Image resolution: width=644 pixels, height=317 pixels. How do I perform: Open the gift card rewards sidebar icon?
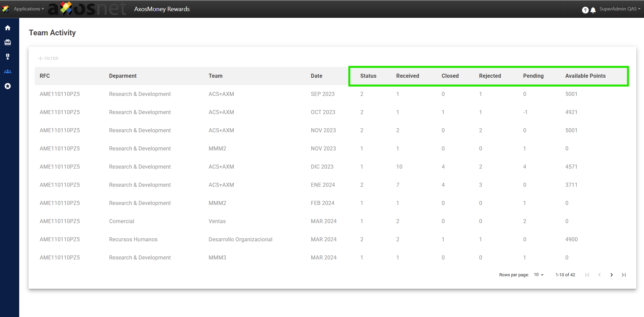(x=8, y=42)
